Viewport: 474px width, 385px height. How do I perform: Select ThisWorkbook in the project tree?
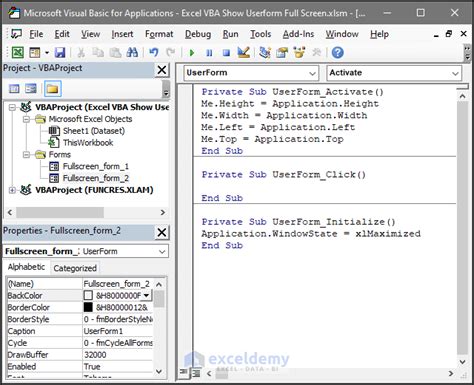tap(88, 143)
